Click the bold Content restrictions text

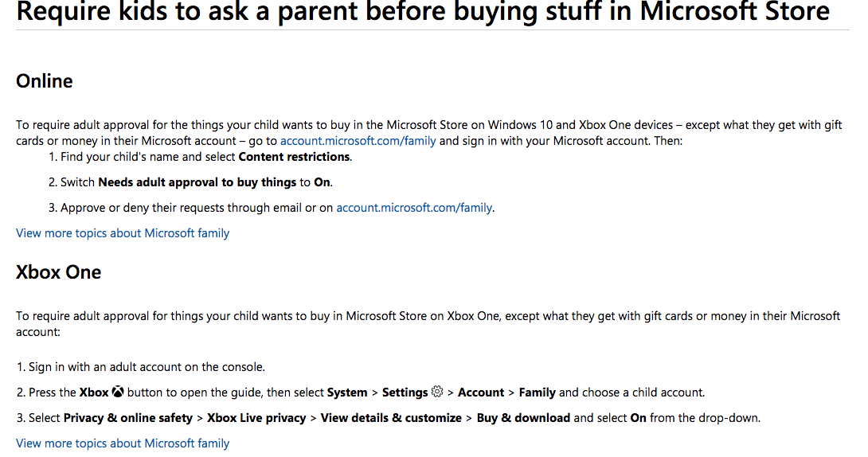(x=294, y=157)
